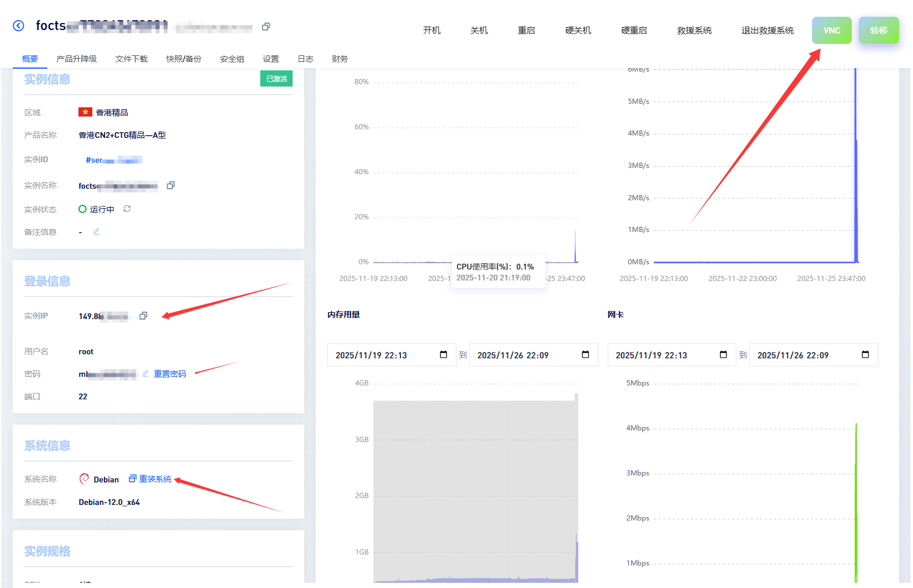
Task: Open calendar picker for 网卡 chart start date
Action: coord(723,355)
